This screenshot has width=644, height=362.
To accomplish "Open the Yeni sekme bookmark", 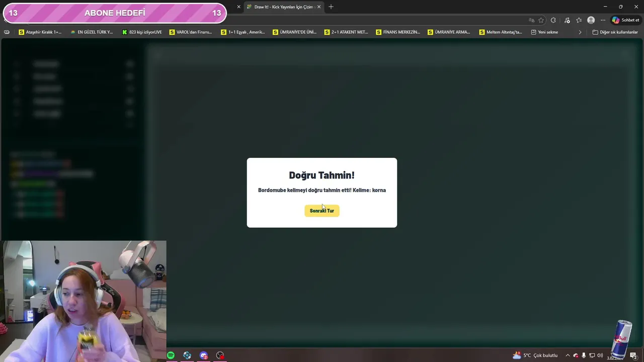I will point(544,32).
